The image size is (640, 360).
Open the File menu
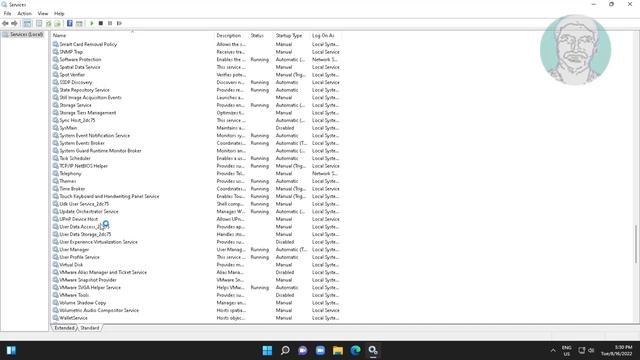point(7,13)
